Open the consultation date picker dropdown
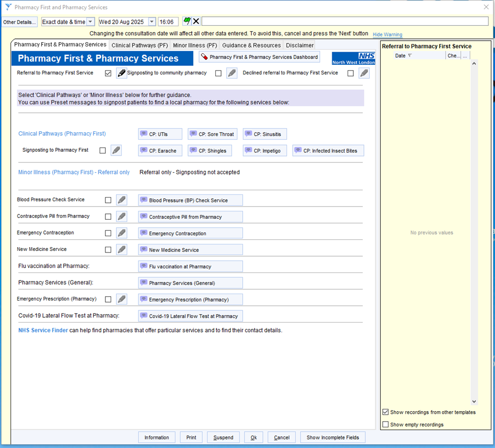 coord(152,22)
